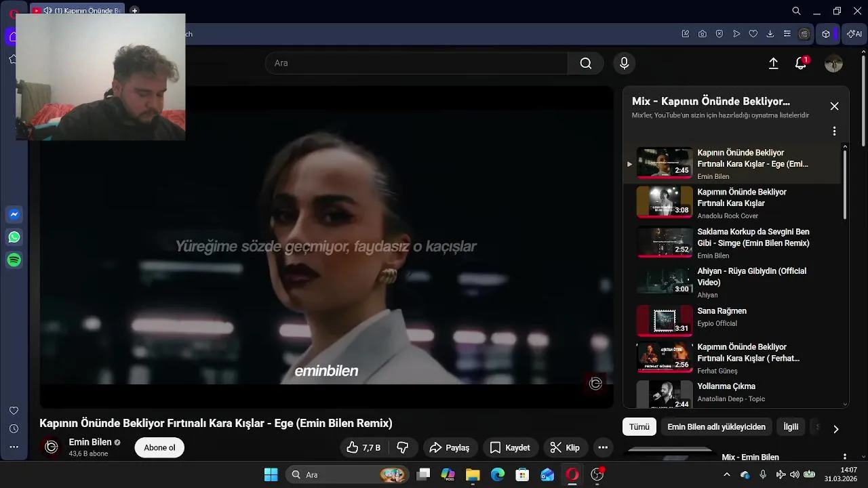This screenshot has height=488, width=868.
Task: Open the Emin Bilen channel name link
Action: click(x=90, y=442)
